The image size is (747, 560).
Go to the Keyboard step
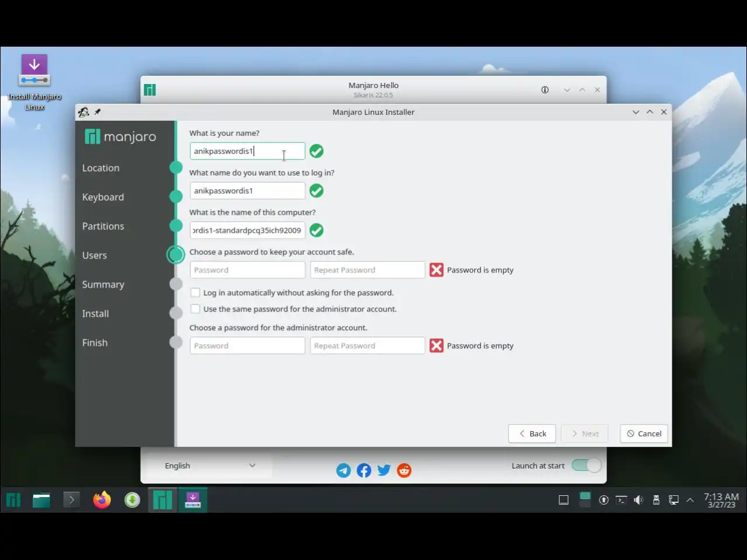[x=103, y=197]
